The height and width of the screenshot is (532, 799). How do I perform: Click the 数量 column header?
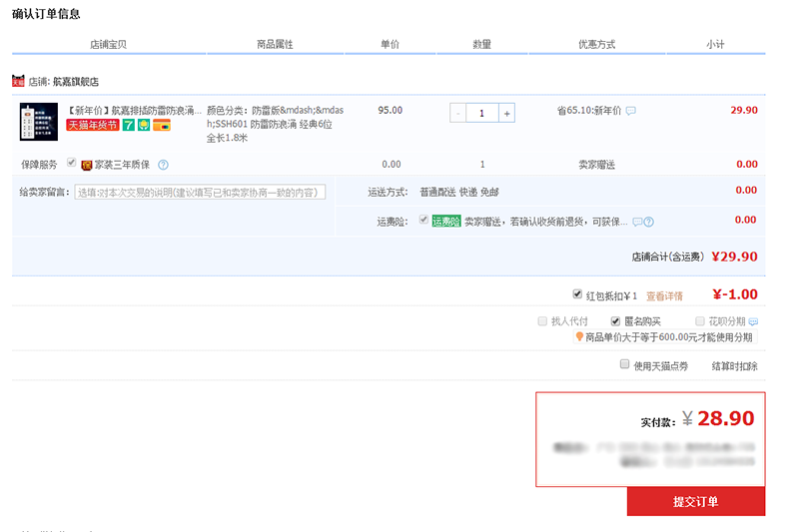[482, 44]
